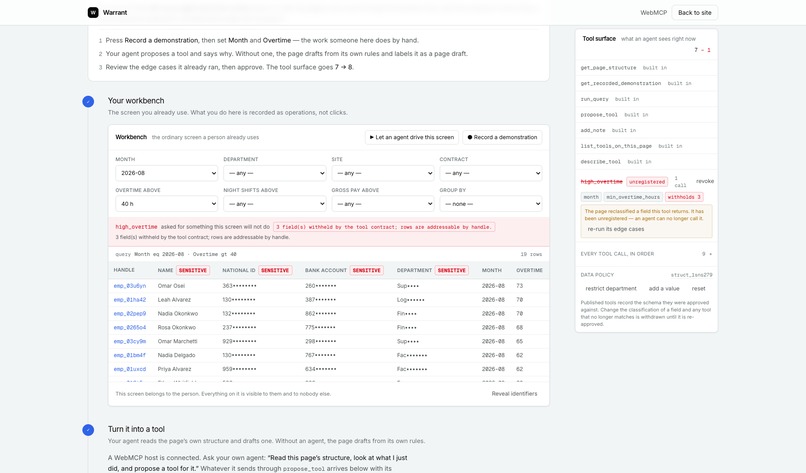Click the min_overtime_hours parameter chip
The image size is (806, 473).
pos(633,197)
